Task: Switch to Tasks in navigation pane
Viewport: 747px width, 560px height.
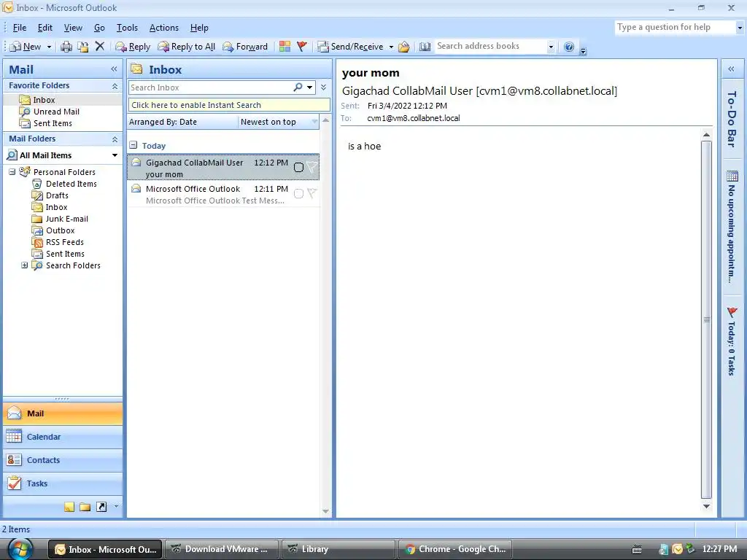Action: [x=63, y=483]
